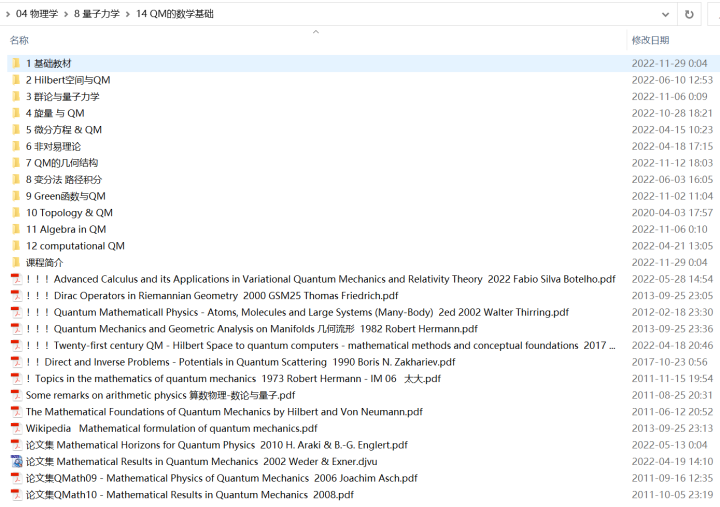Expand chevron before 04 物理学 breadcrumb
The width and height of the screenshot is (720, 507).
[8, 14]
